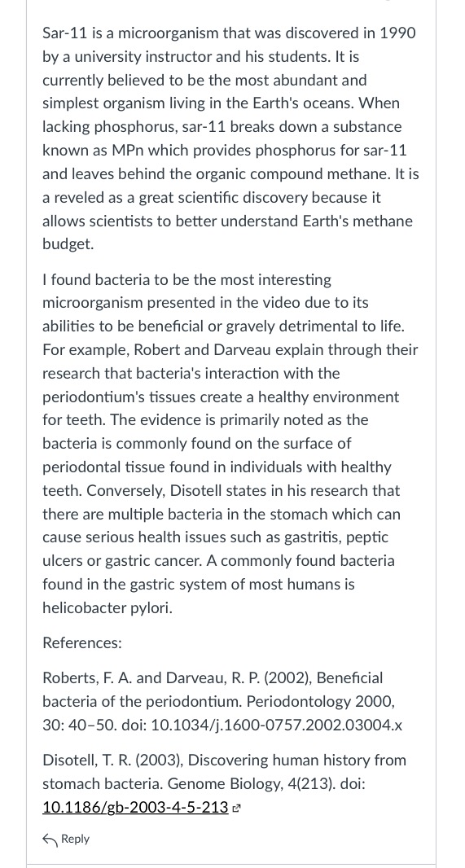This screenshot has height=868, width=465.
Task: Click the Reply arrow icon
Action: pos(50,840)
